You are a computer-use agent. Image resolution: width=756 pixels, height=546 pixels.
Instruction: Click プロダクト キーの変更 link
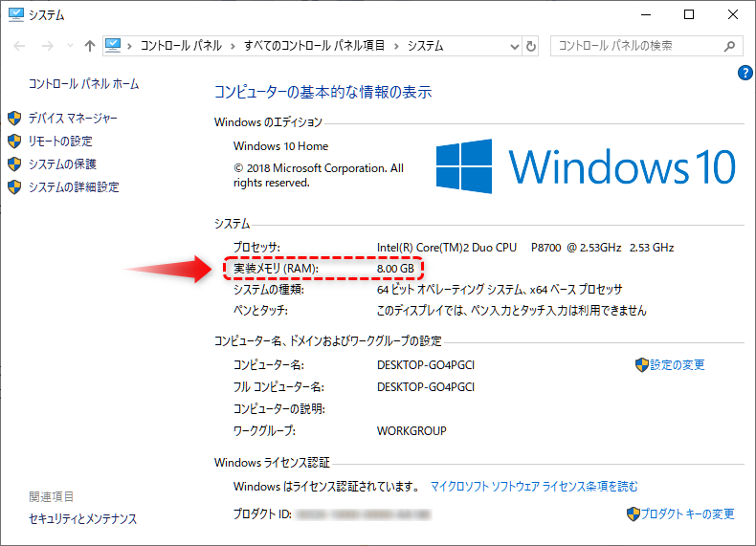[x=687, y=514]
